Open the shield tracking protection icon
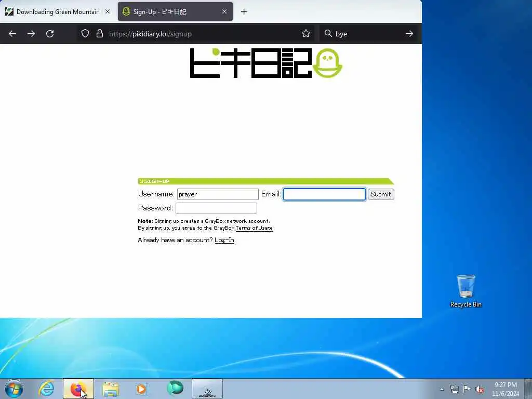The height and width of the screenshot is (399, 532). click(x=85, y=33)
